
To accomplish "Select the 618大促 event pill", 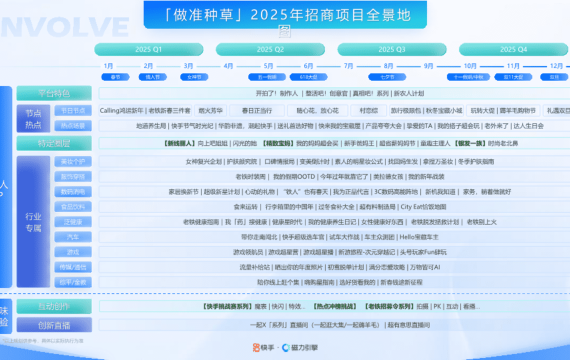I will 309,77.
